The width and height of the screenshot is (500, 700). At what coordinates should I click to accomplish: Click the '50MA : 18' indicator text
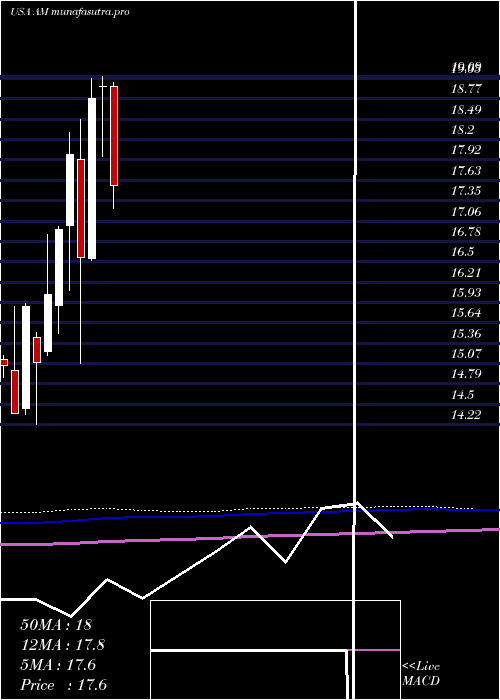[x=56, y=625]
